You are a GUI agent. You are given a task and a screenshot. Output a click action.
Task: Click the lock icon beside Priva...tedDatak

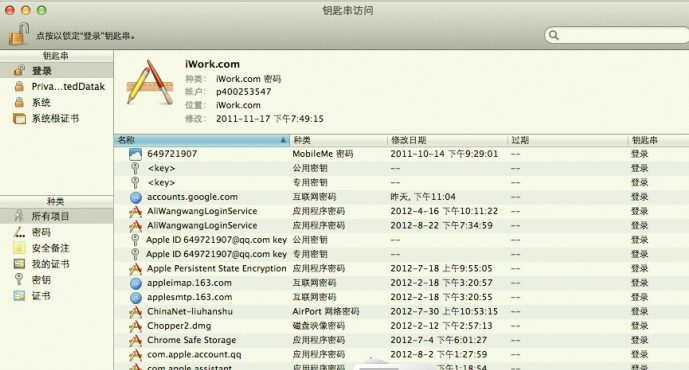point(19,87)
